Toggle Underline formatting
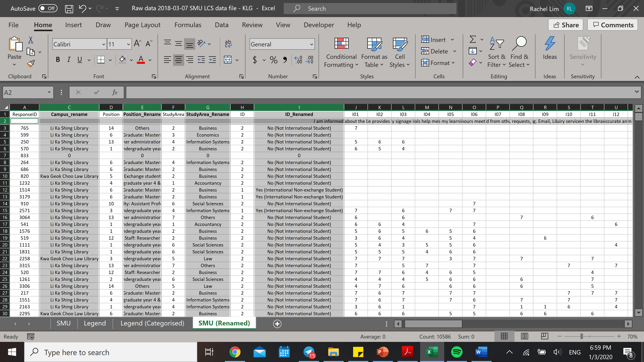Viewport: 644px width, 362px height. coord(80,60)
